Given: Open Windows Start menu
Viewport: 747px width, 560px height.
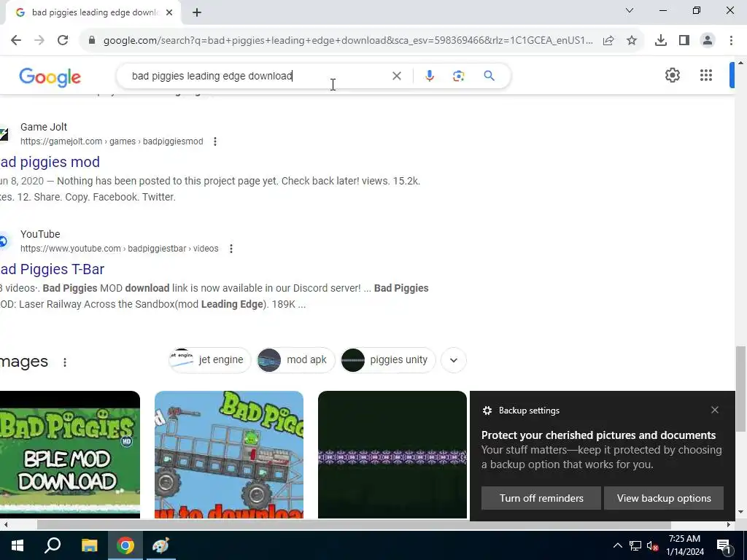Looking at the screenshot, I should click(x=18, y=545).
